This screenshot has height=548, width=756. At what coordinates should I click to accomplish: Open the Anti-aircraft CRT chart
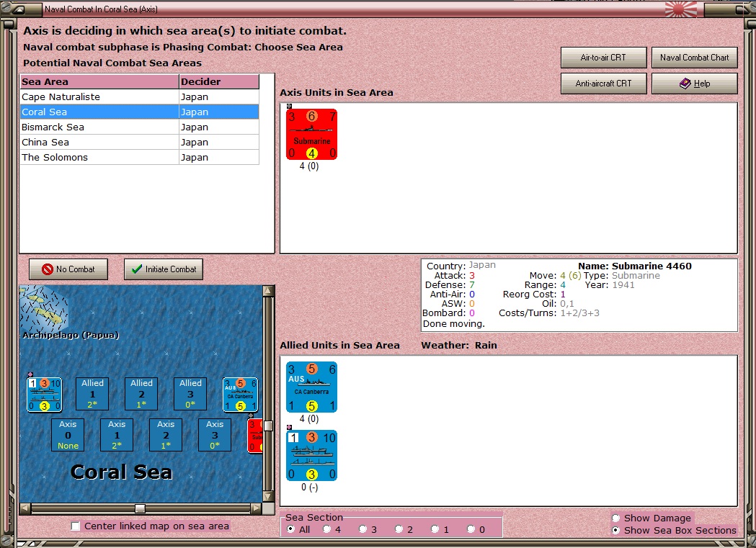[603, 84]
